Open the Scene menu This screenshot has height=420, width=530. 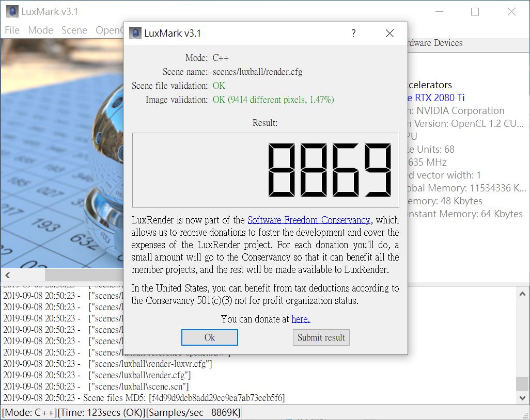[74, 30]
